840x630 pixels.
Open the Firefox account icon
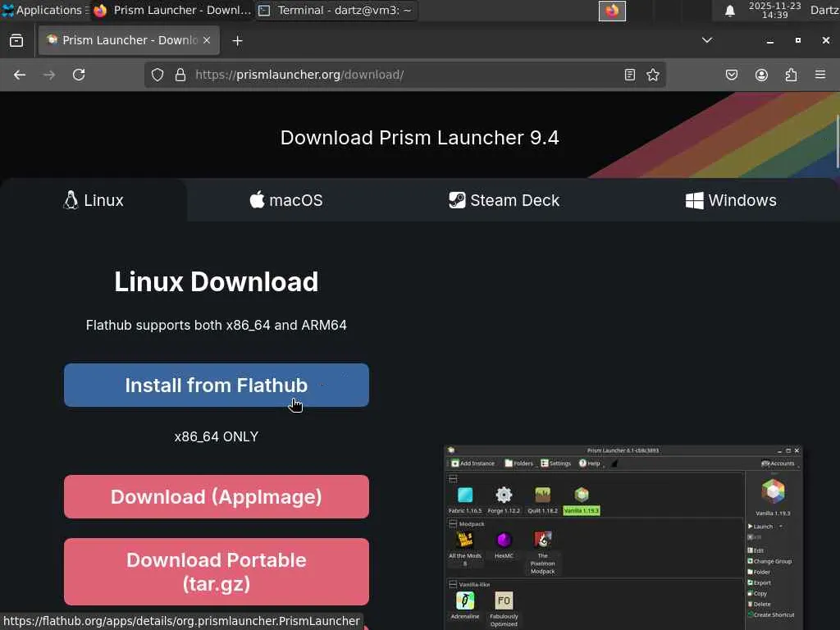click(761, 75)
